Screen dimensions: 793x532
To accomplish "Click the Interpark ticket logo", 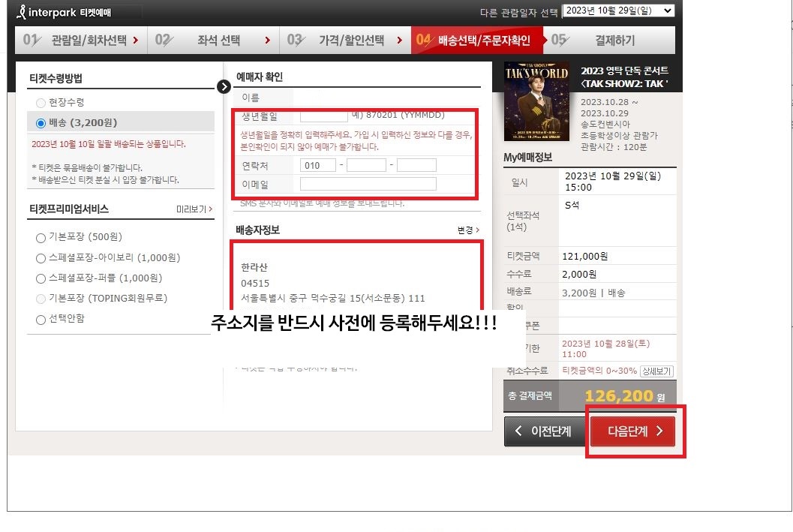I will (63, 12).
